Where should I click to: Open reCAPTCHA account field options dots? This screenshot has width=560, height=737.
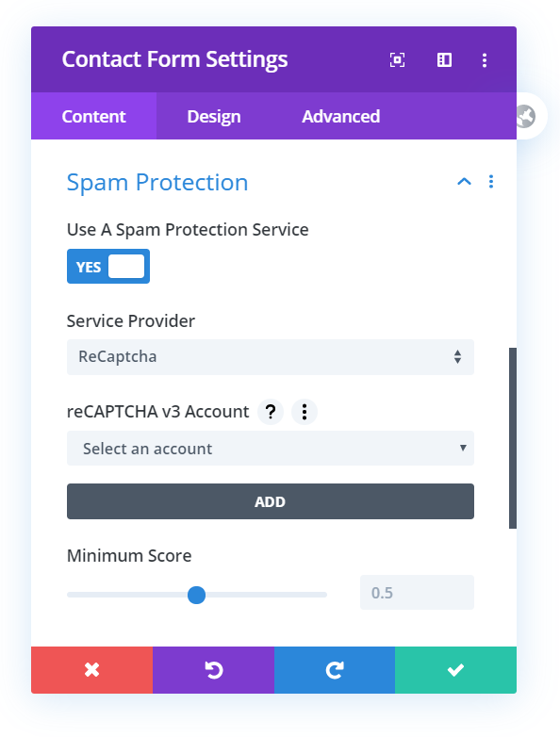(305, 412)
